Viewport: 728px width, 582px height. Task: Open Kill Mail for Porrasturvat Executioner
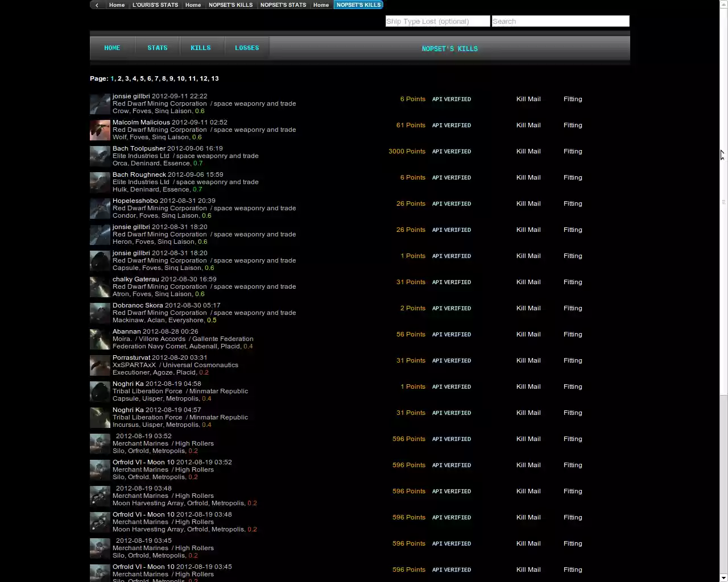tap(528, 360)
